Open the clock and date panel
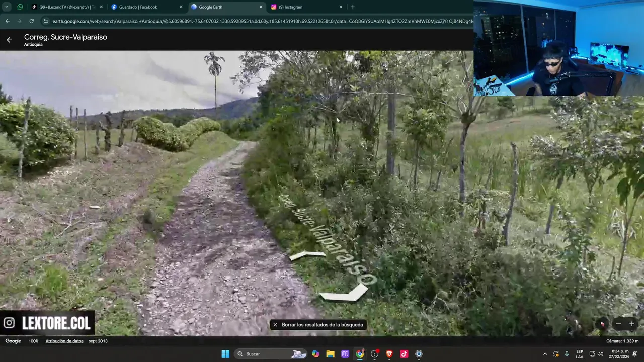The width and height of the screenshot is (644, 362). tap(620, 354)
